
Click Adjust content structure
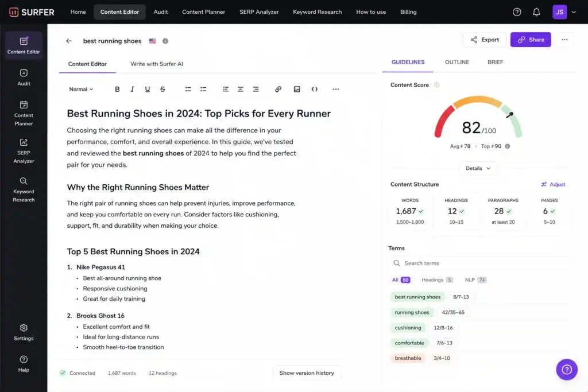tap(553, 184)
